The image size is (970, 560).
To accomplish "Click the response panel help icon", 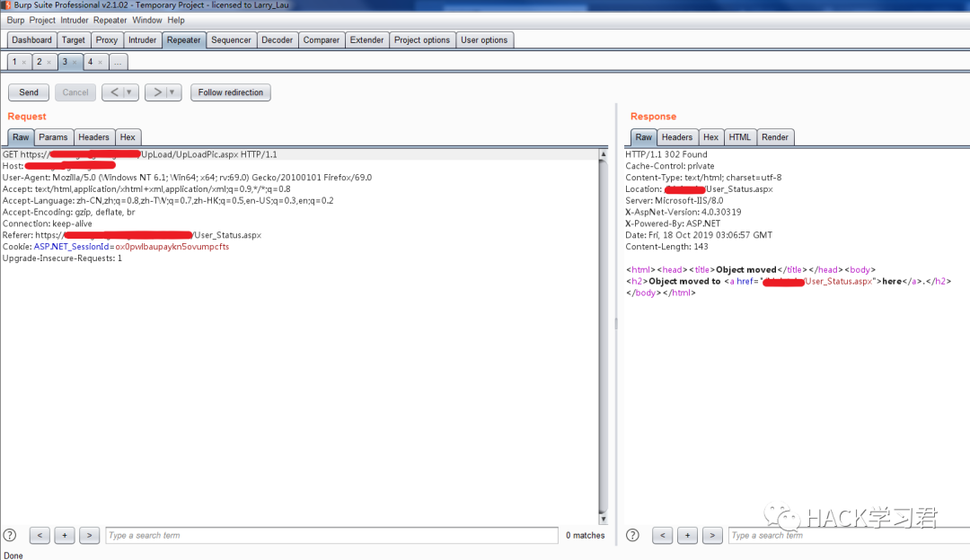I will tap(632, 535).
